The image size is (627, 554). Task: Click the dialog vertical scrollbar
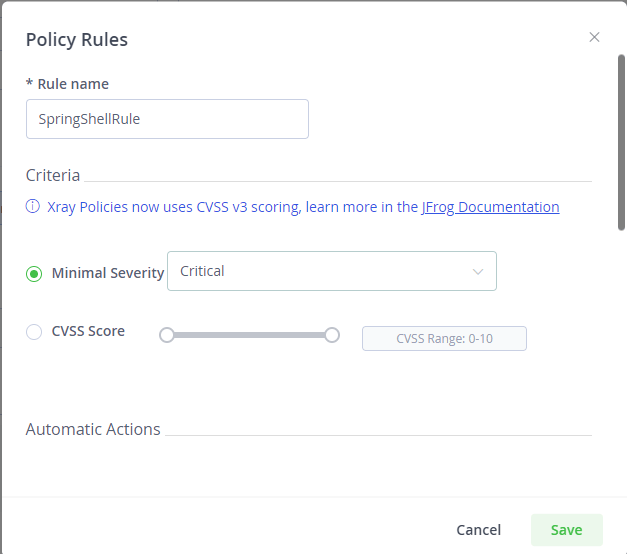point(621,140)
